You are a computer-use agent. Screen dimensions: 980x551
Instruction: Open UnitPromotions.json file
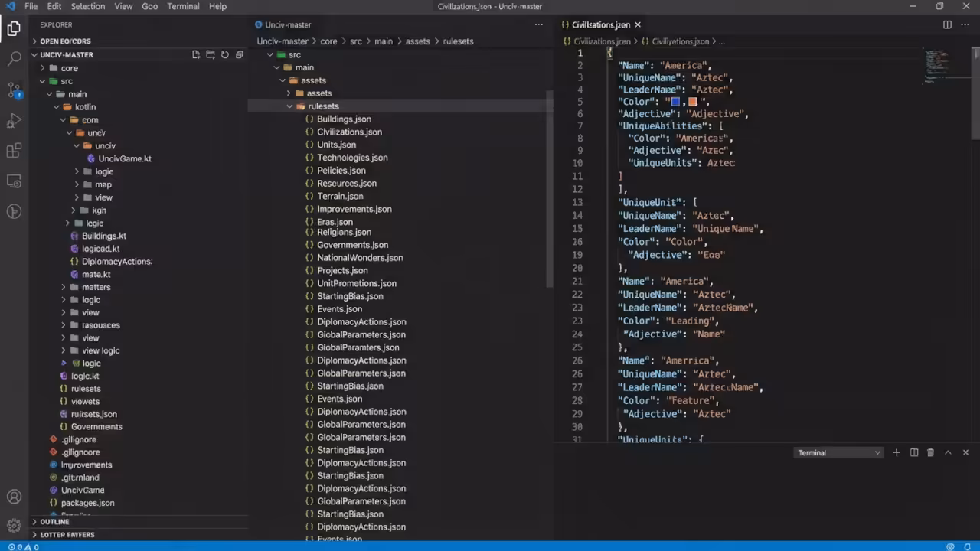click(356, 283)
